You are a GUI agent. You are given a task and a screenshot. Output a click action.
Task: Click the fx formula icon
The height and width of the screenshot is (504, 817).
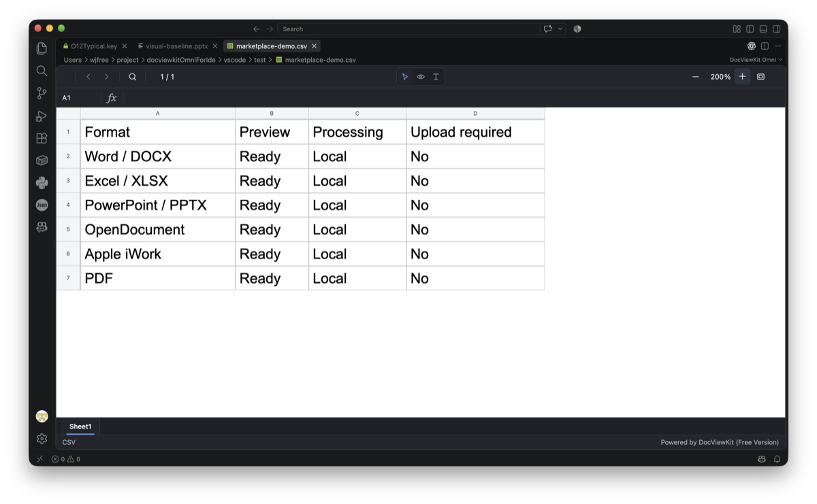pyautogui.click(x=112, y=98)
